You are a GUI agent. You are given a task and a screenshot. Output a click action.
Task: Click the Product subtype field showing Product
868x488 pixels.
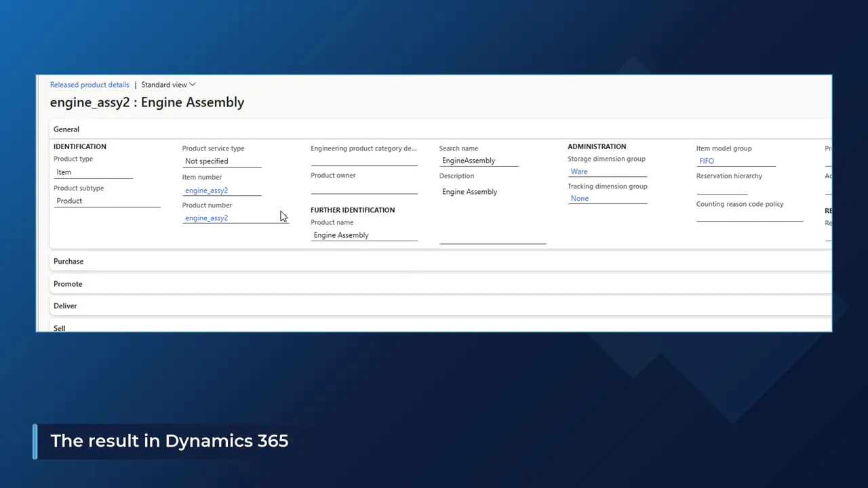pos(107,201)
